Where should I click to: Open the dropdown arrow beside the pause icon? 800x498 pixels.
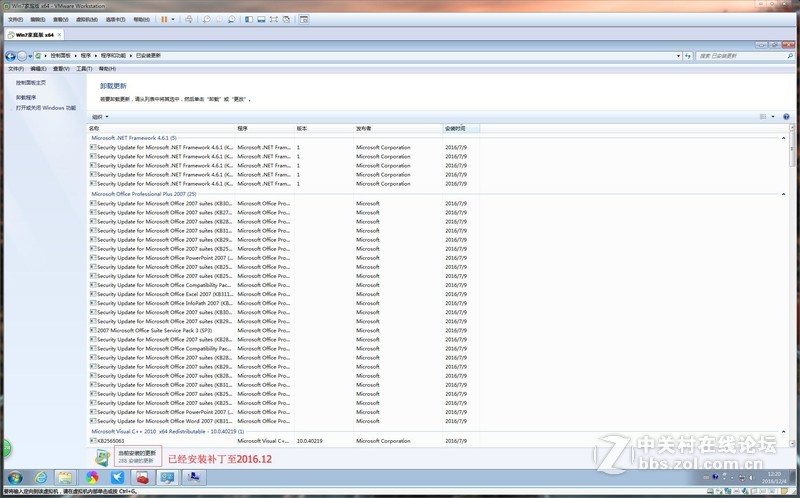[173, 19]
